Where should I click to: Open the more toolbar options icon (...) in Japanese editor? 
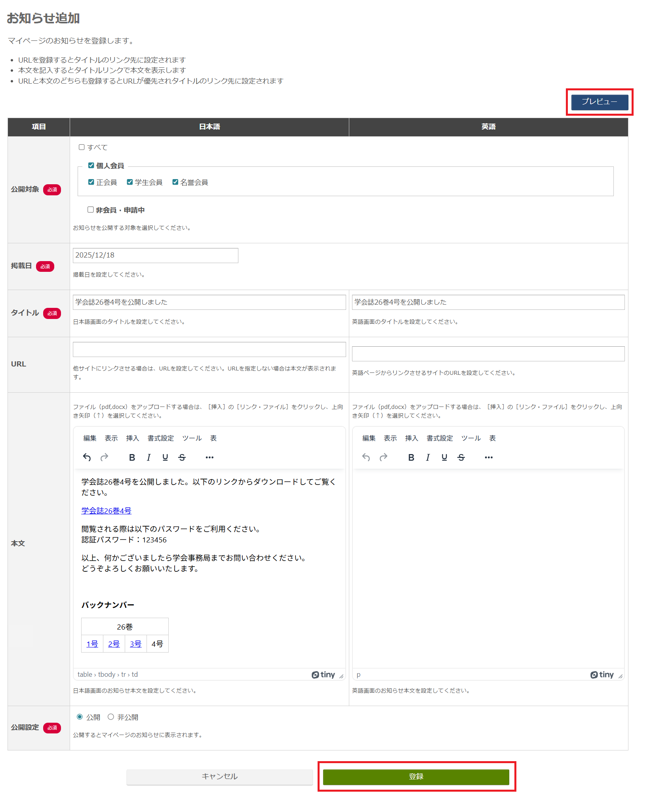pyautogui.click(x=209, y=457)
